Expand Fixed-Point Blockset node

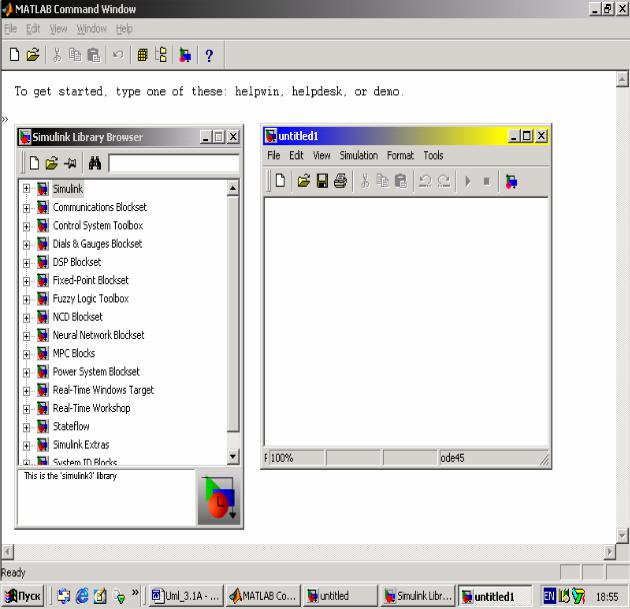[x=27, y=281]
